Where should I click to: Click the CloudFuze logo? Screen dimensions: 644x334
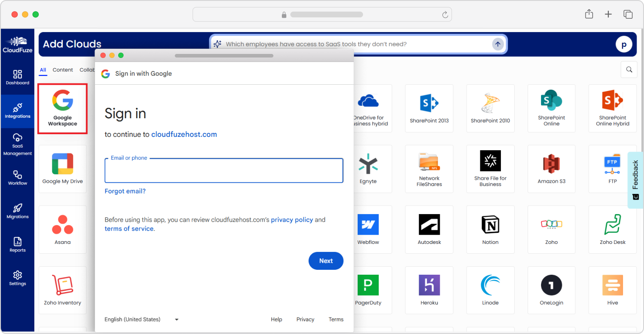tap(17, 45)
